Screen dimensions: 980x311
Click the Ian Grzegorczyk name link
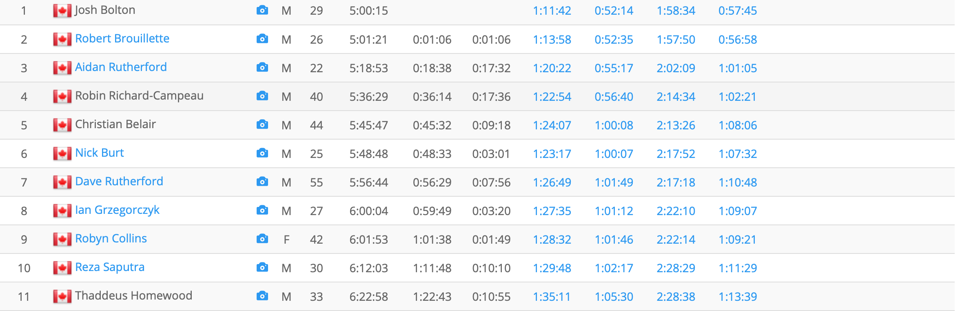pos(117,210)
